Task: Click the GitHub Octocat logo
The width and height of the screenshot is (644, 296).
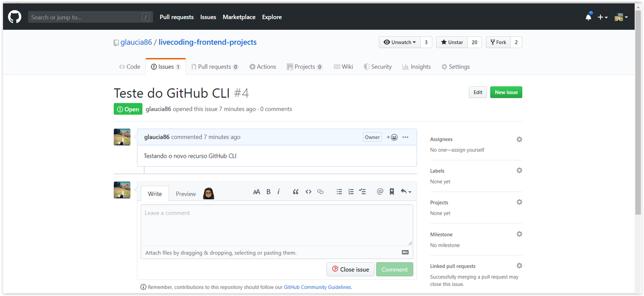Action: tap(15, 17)
